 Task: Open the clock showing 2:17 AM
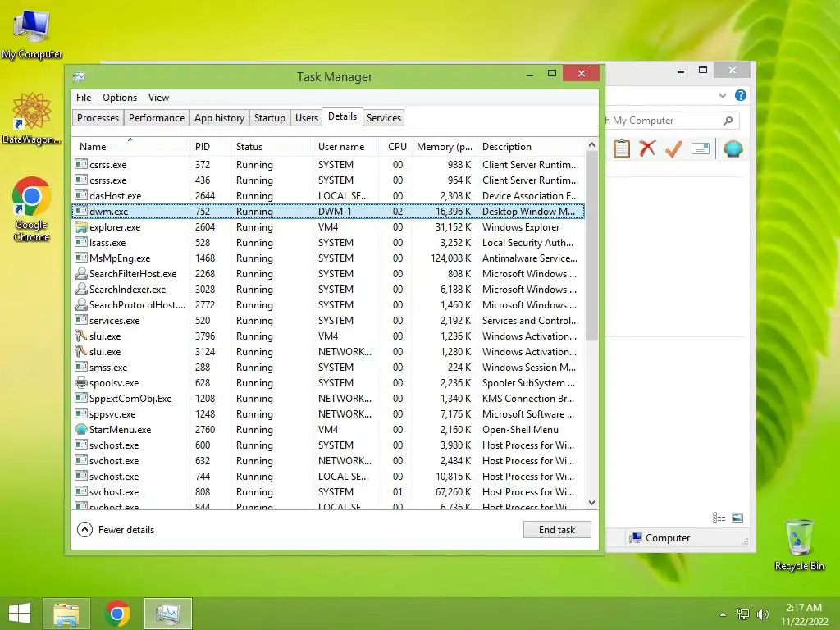(804, 614)
